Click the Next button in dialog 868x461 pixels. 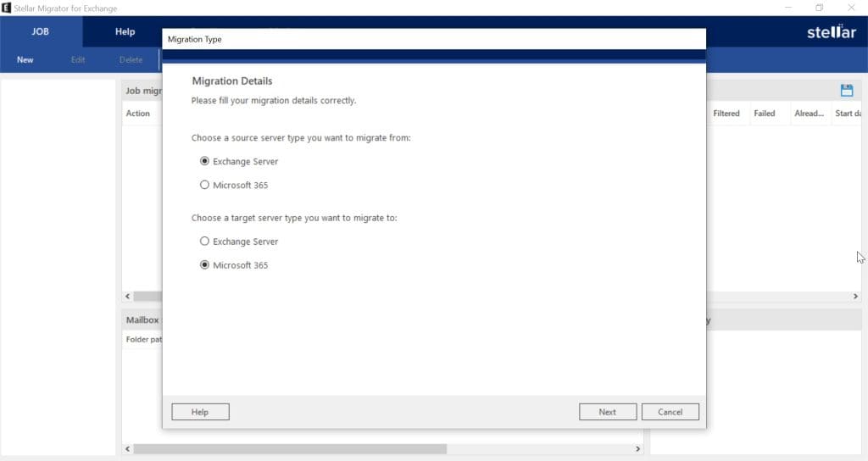pos(607,412)
